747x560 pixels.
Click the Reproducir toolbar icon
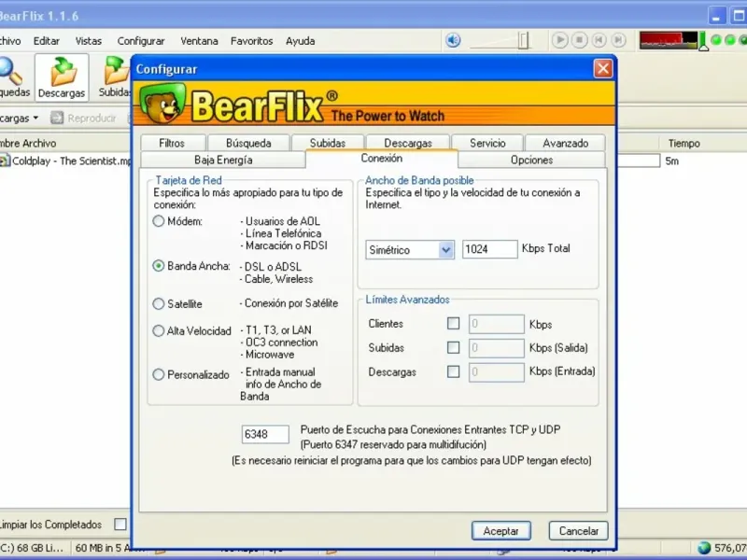pos(57,118)
